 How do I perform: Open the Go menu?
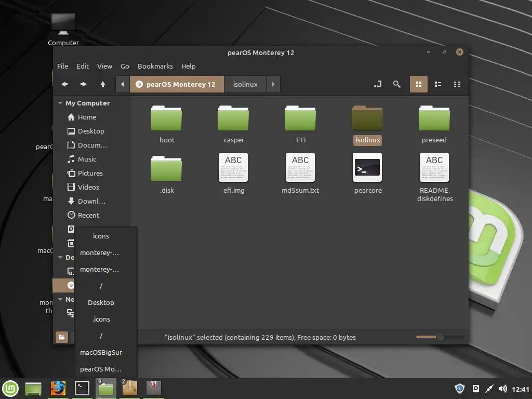tap(125, 66)
